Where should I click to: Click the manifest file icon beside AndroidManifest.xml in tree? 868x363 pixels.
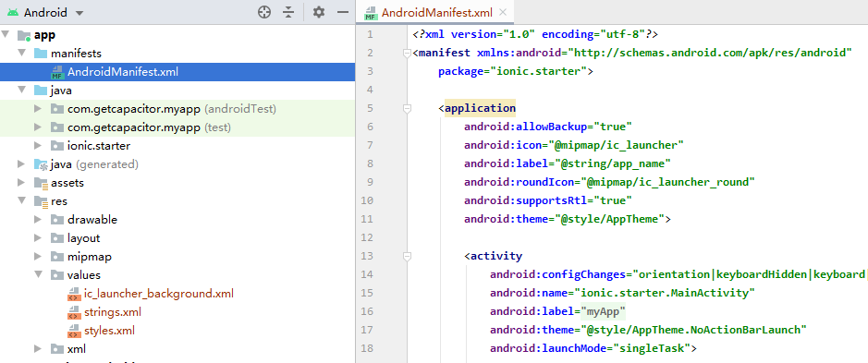tap(57, 72)
